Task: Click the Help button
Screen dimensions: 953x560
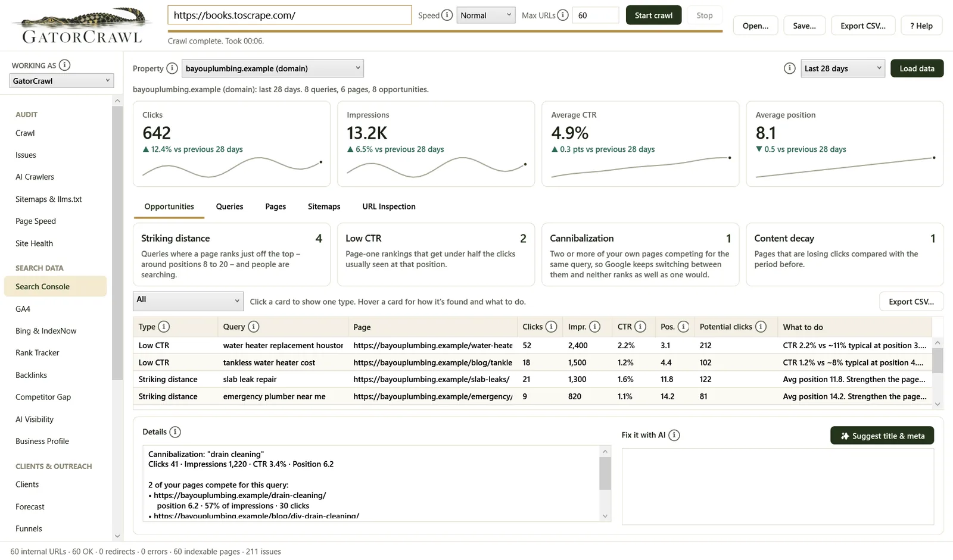Action: click(921, 26)
